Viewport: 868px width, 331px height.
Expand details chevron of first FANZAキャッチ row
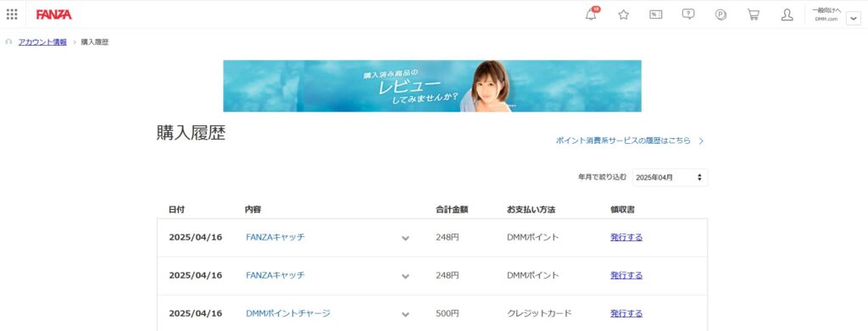406,238
